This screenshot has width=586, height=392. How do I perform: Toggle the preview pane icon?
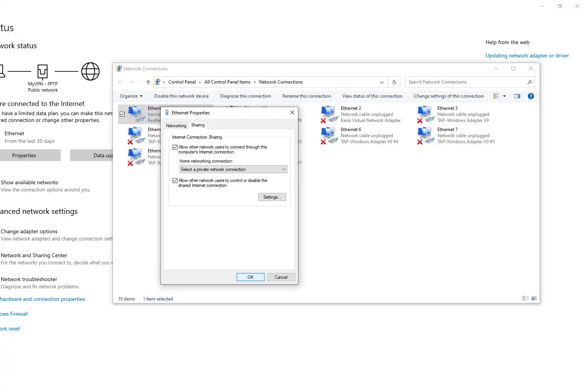[x=517, y=96]
